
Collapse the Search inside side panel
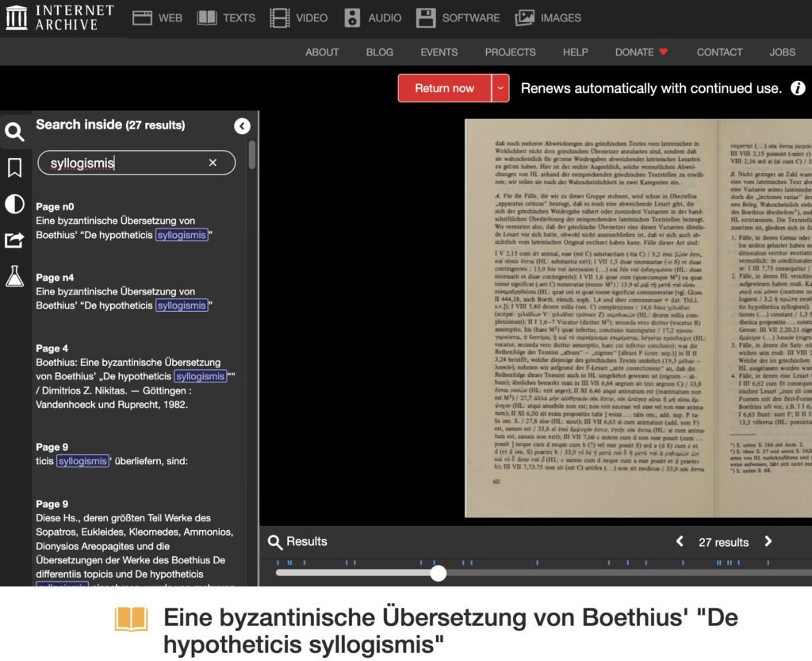(x=242, y=126)
